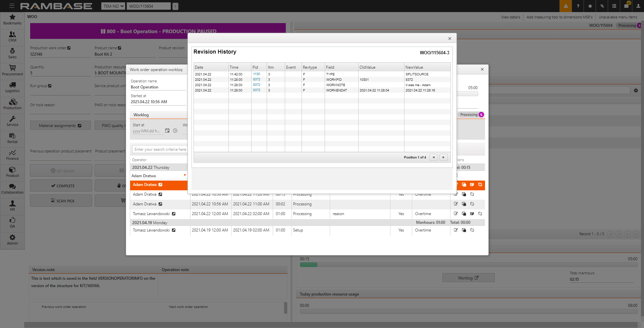Open the hamburger menu next to RamBase logo
The height and width of the screenshot is (328, 644).
pos(12,6)
